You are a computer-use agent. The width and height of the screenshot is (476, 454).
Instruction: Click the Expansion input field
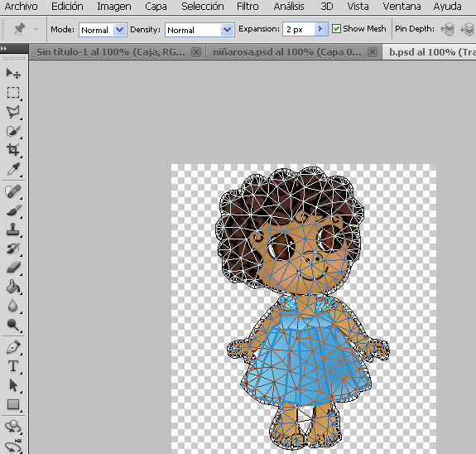click(299, 30)
